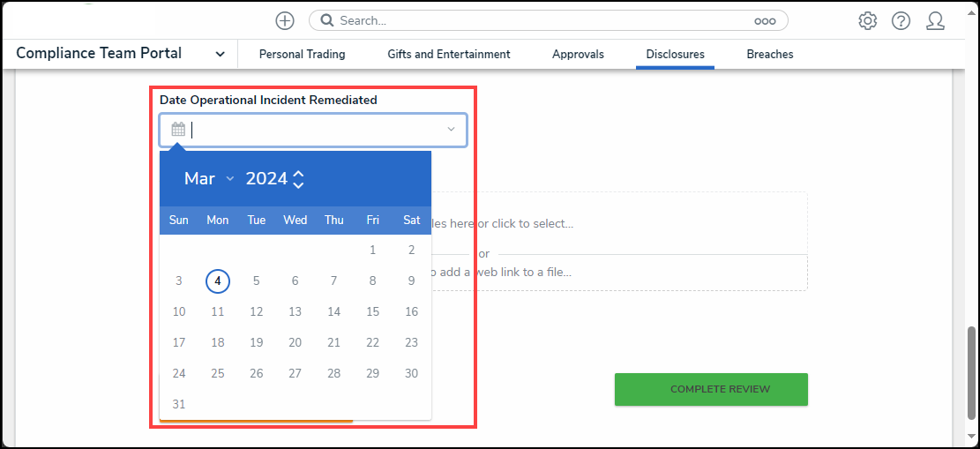Choose March 26 in the calendar
Screen dimensions: 980x449
coord(257,373)
